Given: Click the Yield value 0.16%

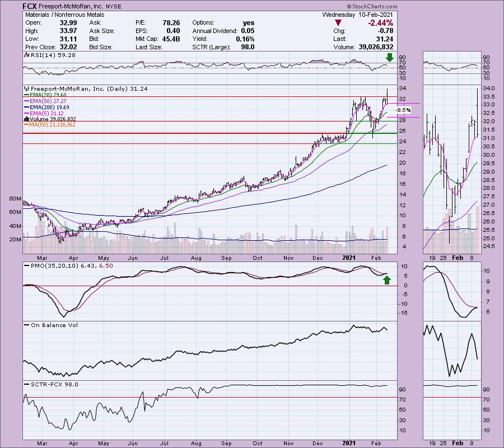Looking at the screenshot, I should [x=245, y=39].
